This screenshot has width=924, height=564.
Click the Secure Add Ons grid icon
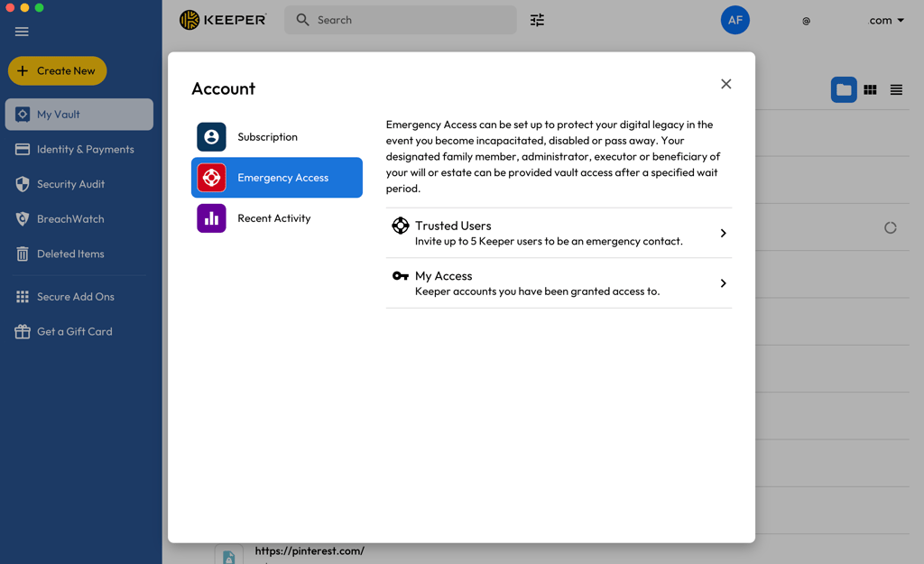pyautogui.click(x=23, y=297)
